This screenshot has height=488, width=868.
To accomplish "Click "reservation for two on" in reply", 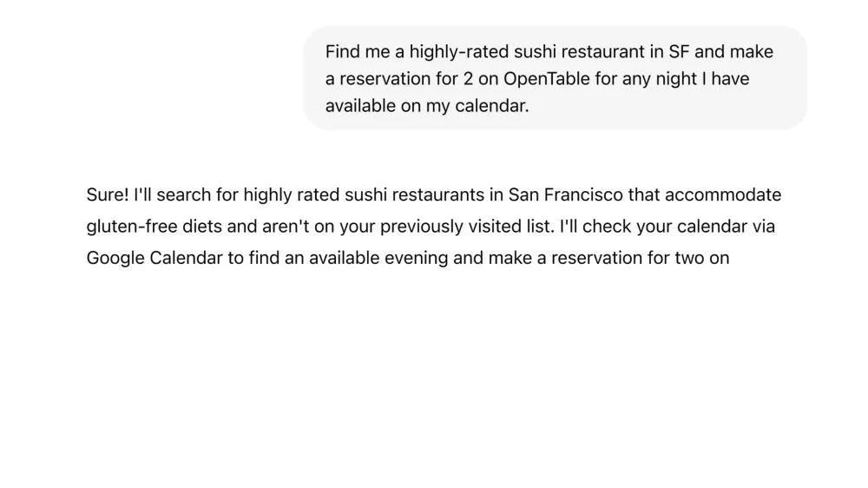I will click(x=640, y=258).
